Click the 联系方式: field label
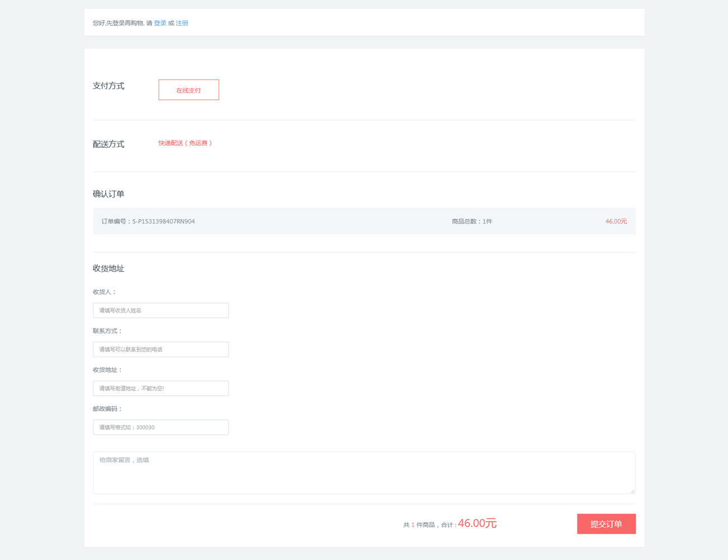728x560 pixels. [108, 331]
